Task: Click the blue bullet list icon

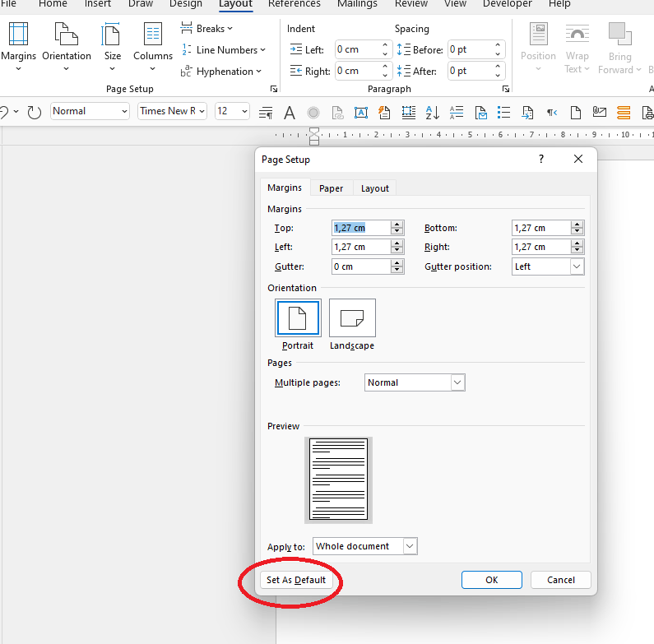Action: [x=503, y=112]
